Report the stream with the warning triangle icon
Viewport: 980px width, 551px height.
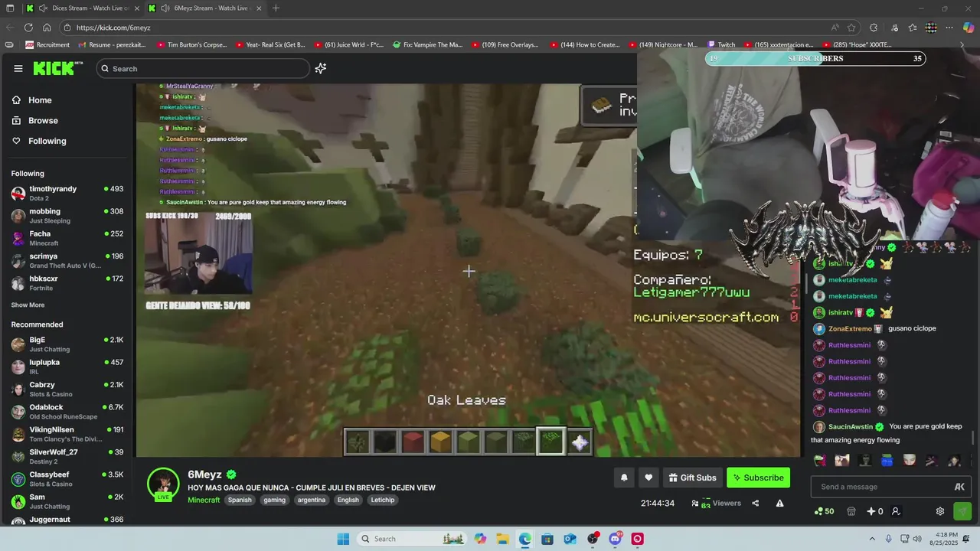[x=779, y=503]
